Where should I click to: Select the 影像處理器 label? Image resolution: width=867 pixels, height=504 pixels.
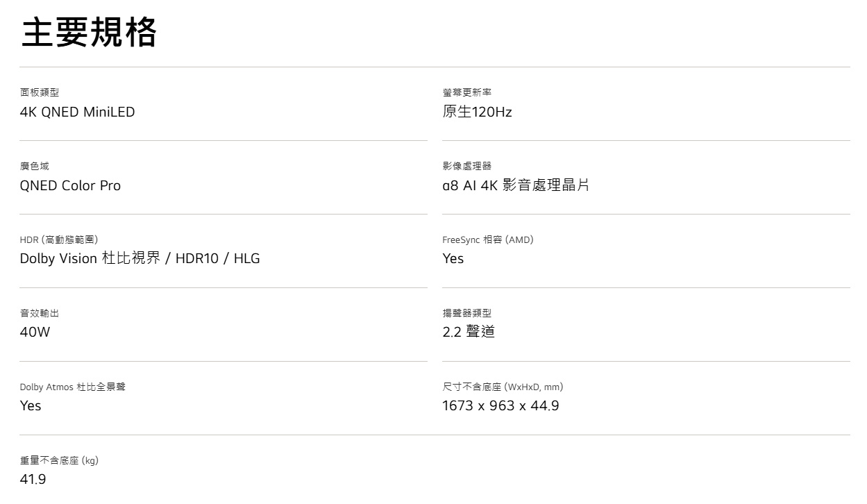[x=467, y=166]
